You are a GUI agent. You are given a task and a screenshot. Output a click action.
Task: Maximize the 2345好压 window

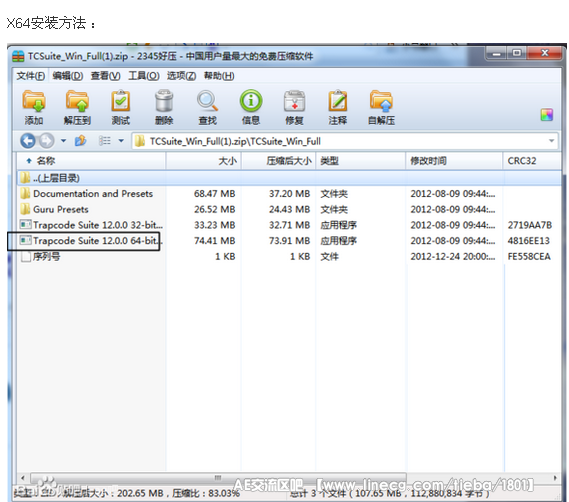[517, 54]
